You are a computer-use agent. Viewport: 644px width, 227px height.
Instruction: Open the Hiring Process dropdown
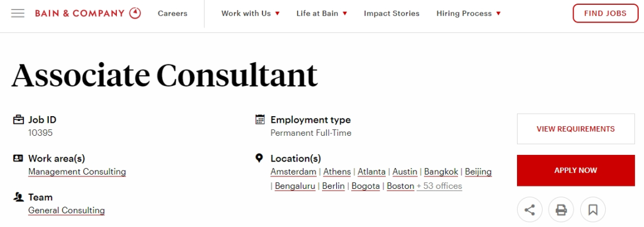(469, 14)
